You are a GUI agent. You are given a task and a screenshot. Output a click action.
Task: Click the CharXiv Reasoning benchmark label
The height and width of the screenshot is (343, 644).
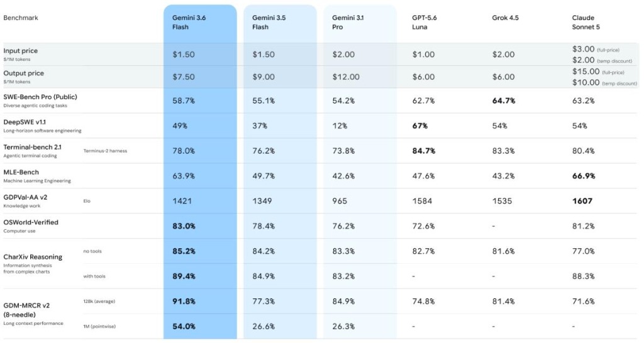pyautogui.click(x=33, y=257)
